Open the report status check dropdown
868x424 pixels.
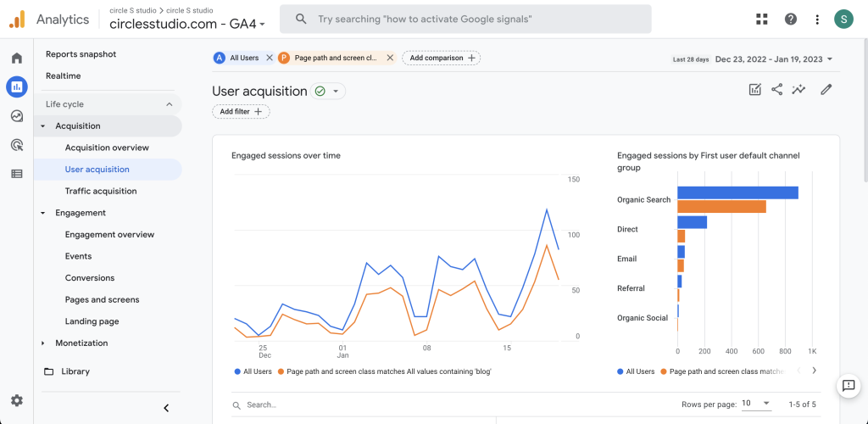click(328, 92)
